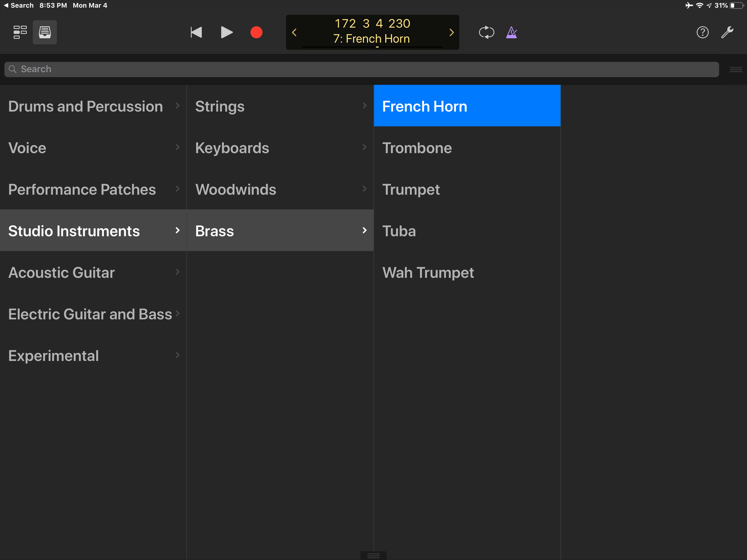The image size is (747, 560).
Task: Open the tracks view button
Action: tap(20, 33)
